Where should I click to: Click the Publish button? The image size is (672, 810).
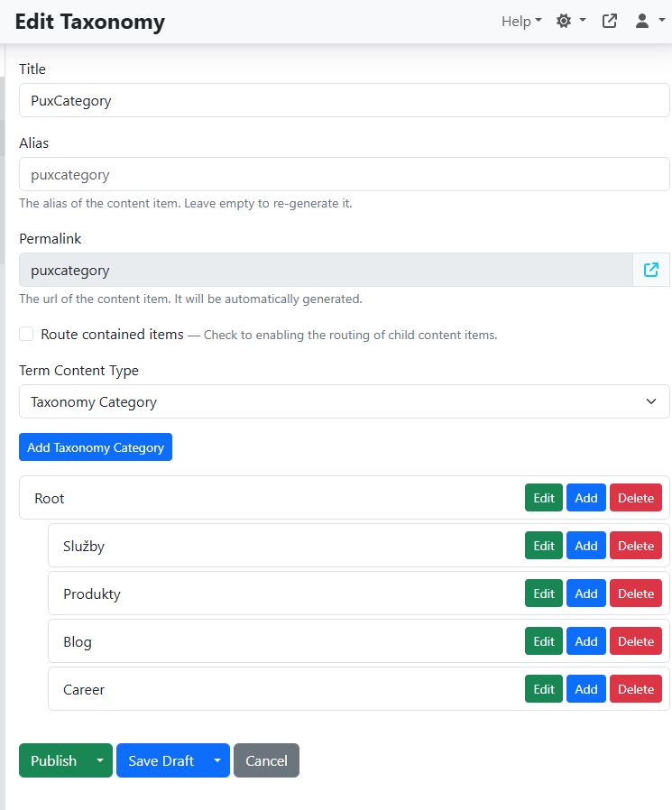pos(53,760)
